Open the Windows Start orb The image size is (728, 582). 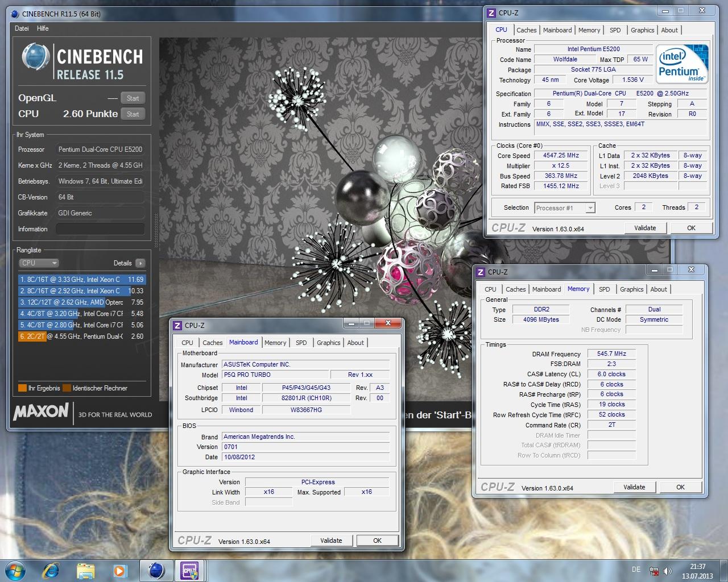(14, 570)
